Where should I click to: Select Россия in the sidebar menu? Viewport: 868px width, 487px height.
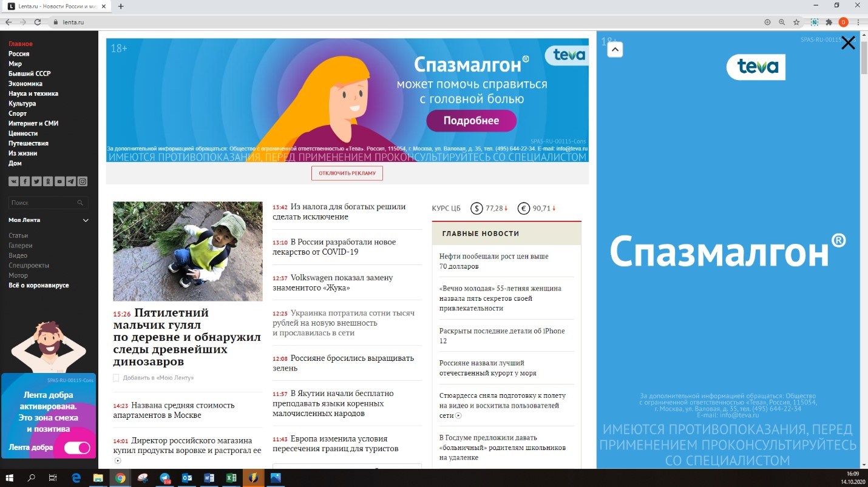(x=19, y=54)
